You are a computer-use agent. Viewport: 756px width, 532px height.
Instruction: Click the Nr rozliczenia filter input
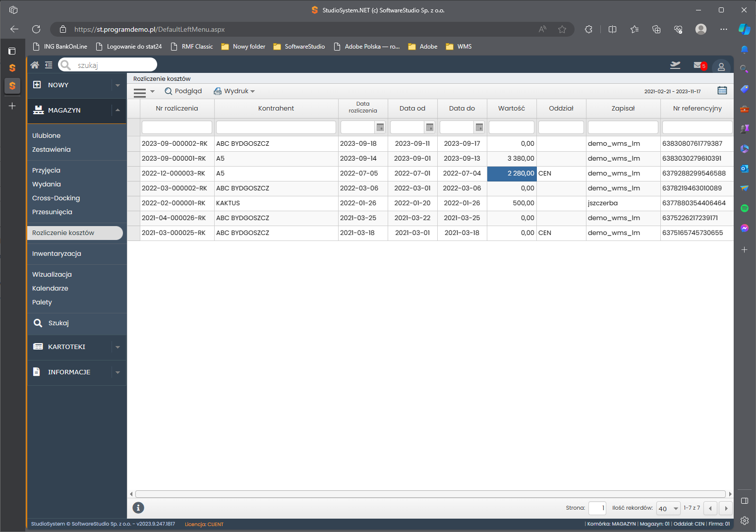[x=177, y=127]
